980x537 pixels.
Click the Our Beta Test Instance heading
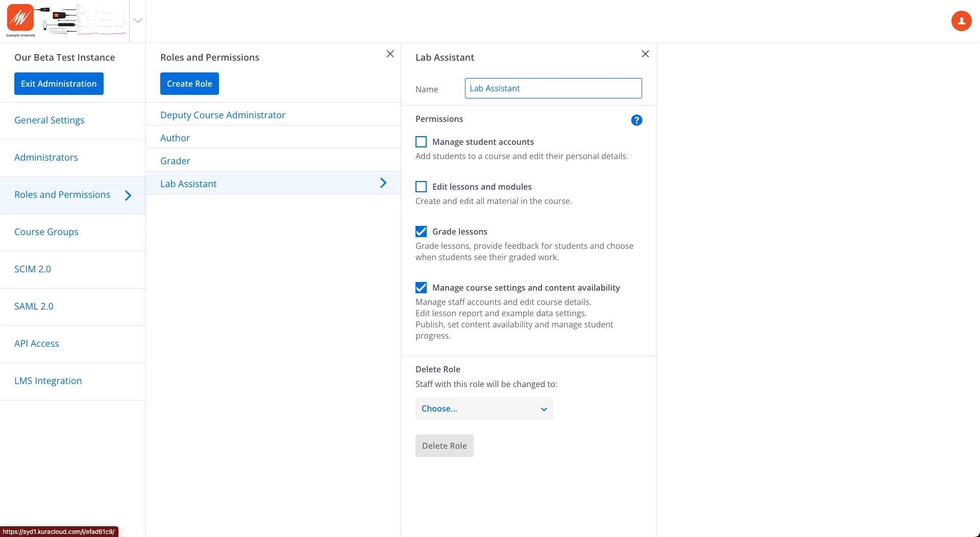[x=64, y=57]
